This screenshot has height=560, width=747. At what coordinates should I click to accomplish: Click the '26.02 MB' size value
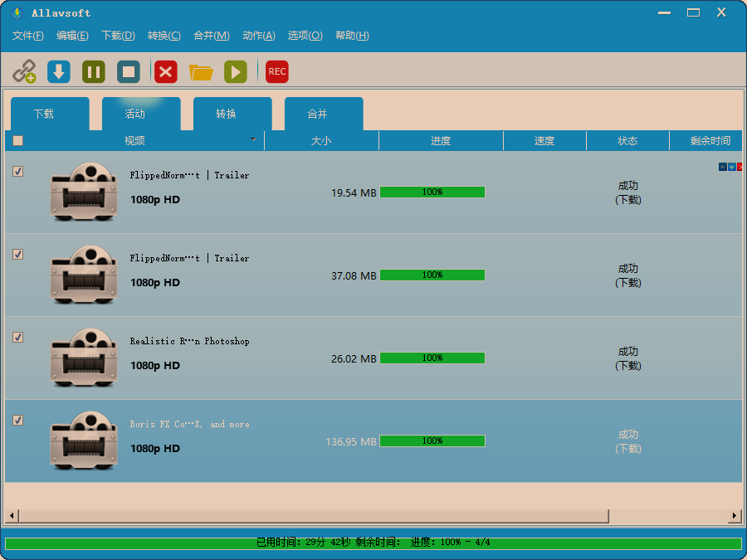(354, 358)
